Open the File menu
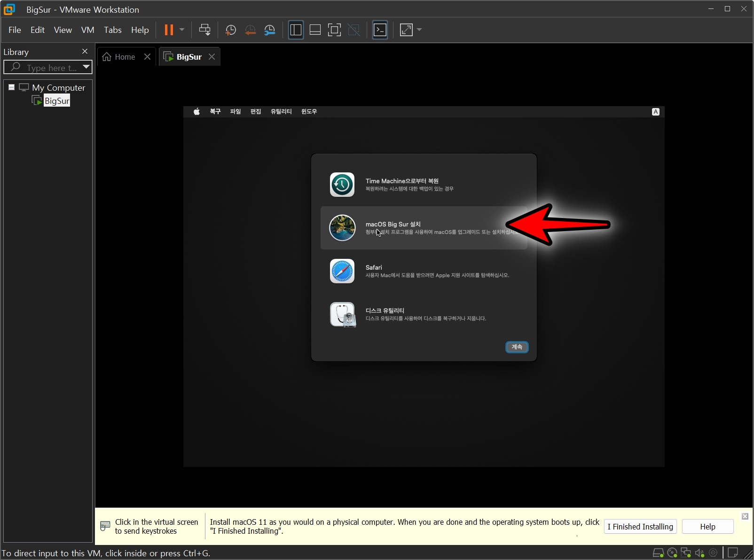This screenshot has height=560, width=754. pyautogui.click(x=15, y=30)
